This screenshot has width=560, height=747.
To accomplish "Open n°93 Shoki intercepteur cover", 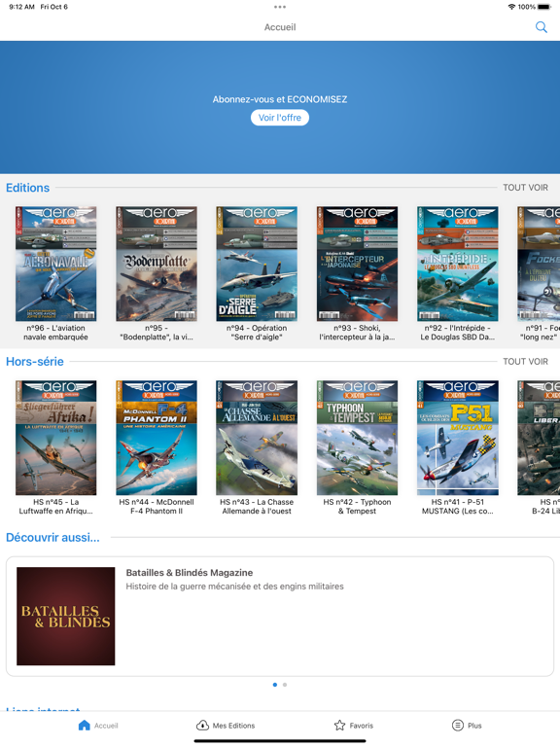I will (357, 264).
